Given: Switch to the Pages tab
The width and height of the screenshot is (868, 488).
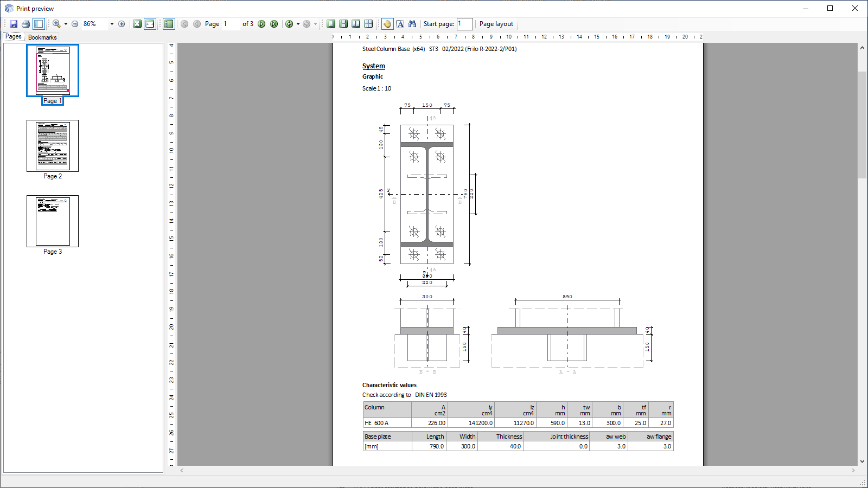Looking at the screenshot, I should (x=14, y=37).
